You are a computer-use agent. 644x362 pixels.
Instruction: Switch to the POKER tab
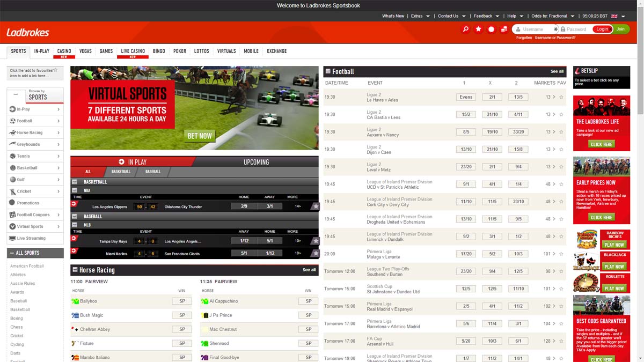point(180,51)
